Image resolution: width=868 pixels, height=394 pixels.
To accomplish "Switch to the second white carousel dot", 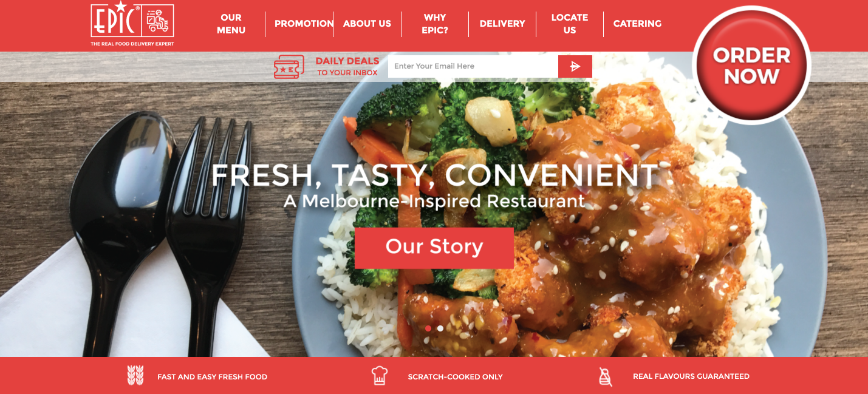I will click(440, 328).
